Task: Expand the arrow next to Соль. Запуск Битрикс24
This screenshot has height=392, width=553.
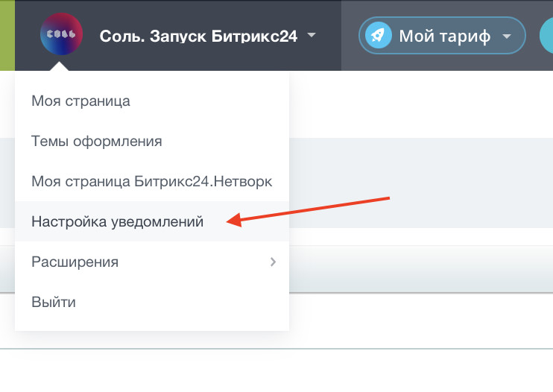Action: [312, 35]
